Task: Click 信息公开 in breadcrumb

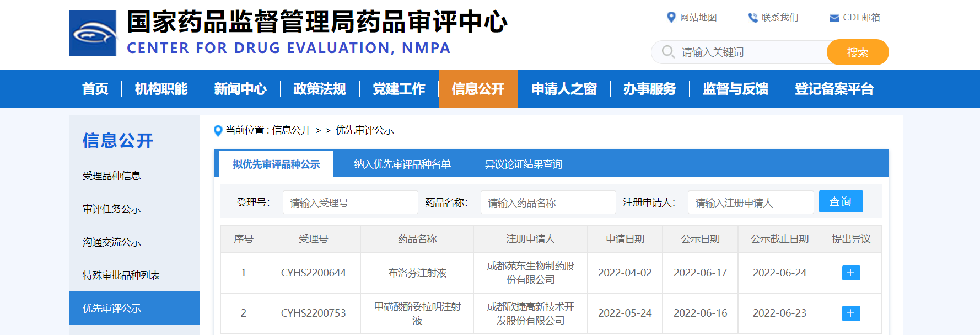Action: point(292,130)
